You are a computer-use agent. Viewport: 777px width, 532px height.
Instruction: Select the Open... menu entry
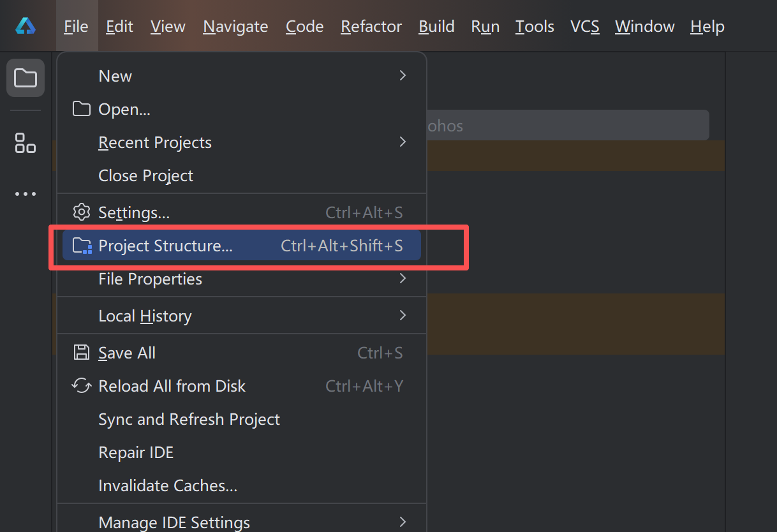tap(242, 109)
